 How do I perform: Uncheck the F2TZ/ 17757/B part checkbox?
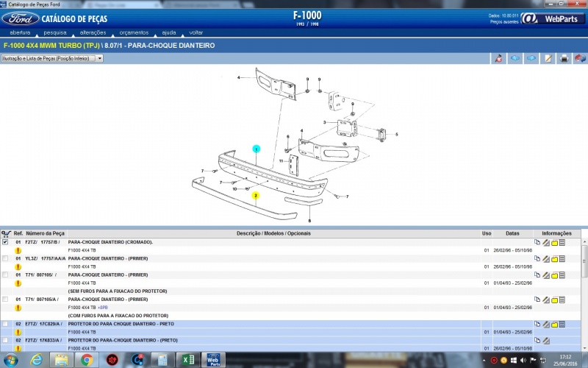[5, 242]
